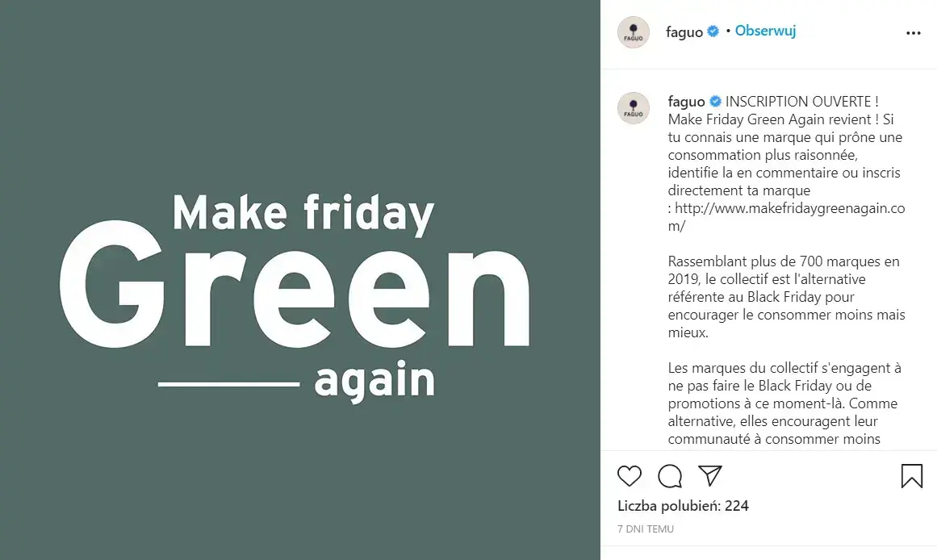Share the post via the paper plane icon

(x=709, y=476)
